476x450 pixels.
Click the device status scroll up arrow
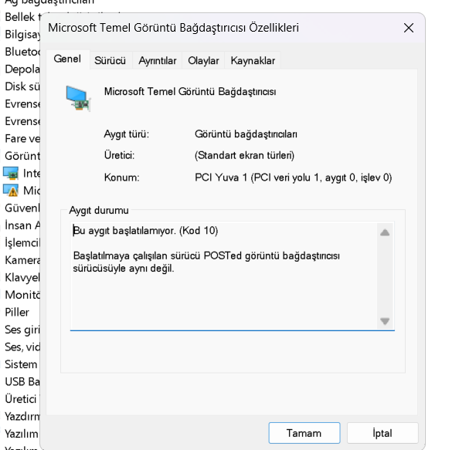pos(385,232)
